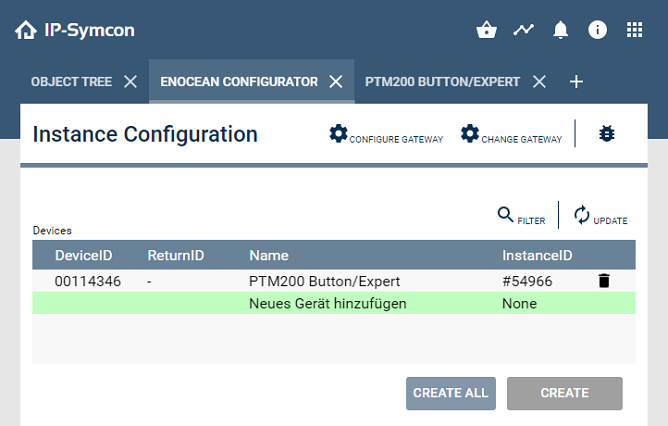Switch to PTM200 Button/Expert tab

click(442, 82)
